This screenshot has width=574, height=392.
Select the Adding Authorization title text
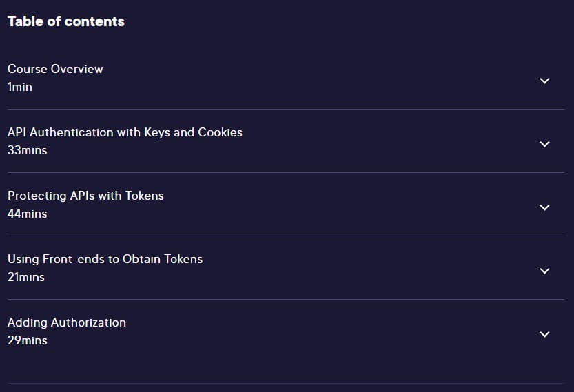coord(67,322)
